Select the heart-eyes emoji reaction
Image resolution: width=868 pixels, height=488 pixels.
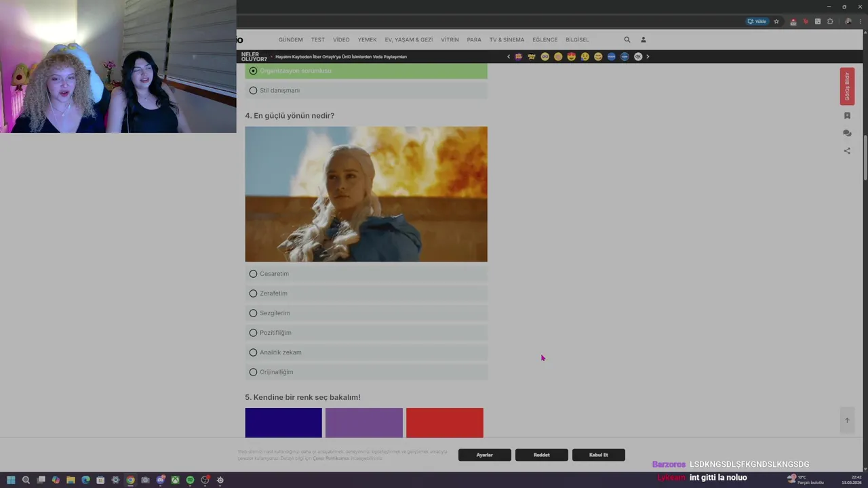click(x=572, y=57)
